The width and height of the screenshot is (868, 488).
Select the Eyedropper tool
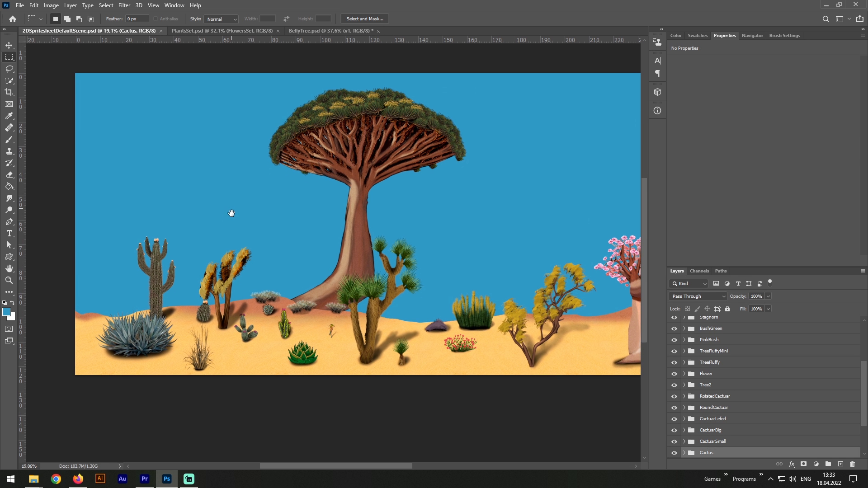coord(9,116)
